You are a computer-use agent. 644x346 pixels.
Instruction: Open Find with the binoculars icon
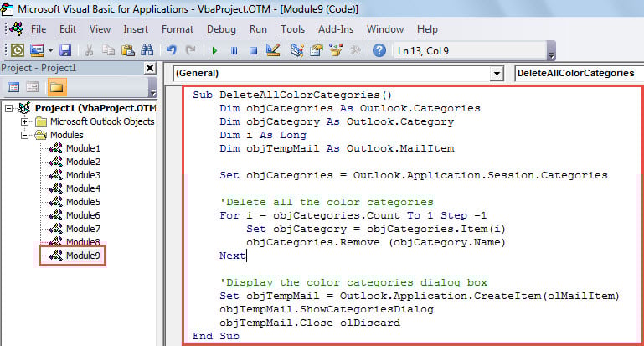click(147, 50)
